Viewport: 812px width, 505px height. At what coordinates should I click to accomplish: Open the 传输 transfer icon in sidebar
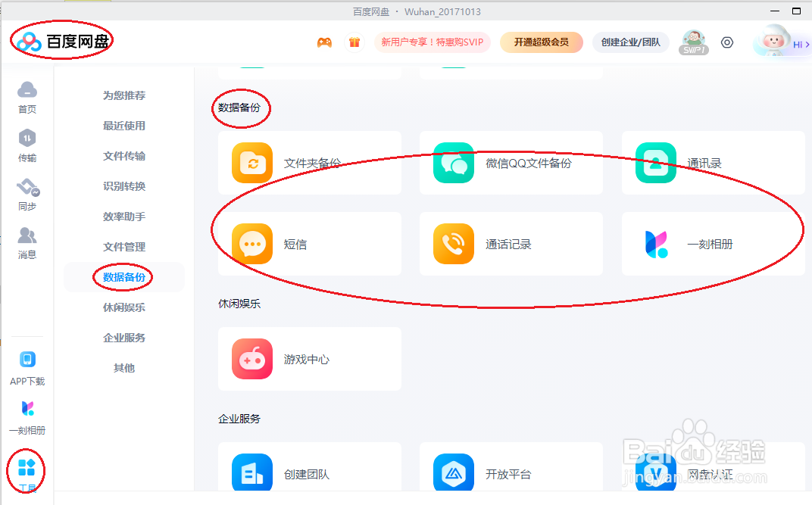tap(27, 138)
